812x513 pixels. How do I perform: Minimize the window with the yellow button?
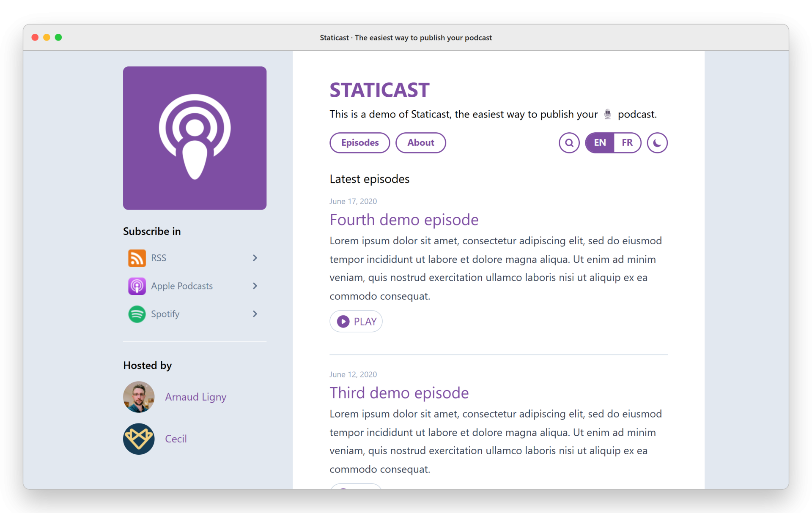click(47, 37)
